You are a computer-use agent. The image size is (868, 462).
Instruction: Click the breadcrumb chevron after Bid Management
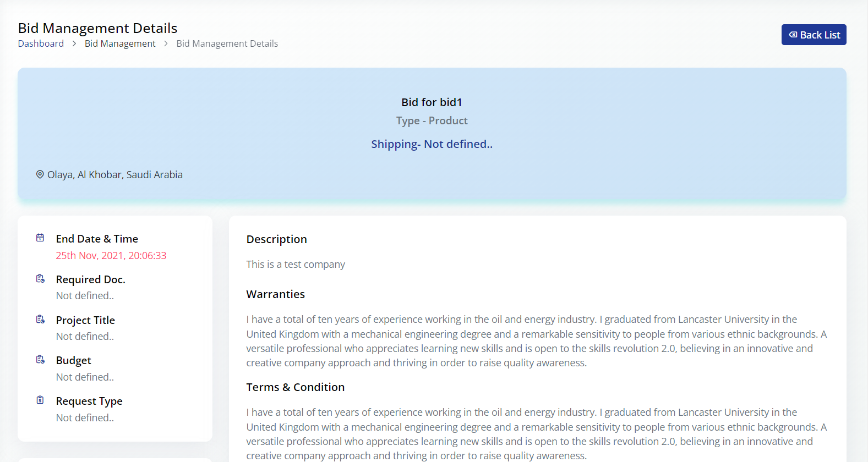(x=166, y=43)
